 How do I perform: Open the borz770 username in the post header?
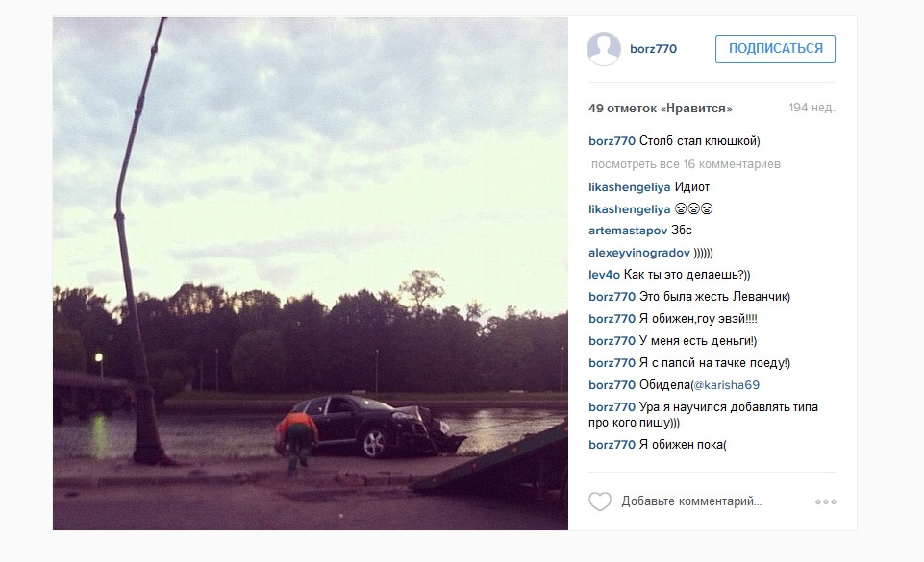click(x=653, y=49)
